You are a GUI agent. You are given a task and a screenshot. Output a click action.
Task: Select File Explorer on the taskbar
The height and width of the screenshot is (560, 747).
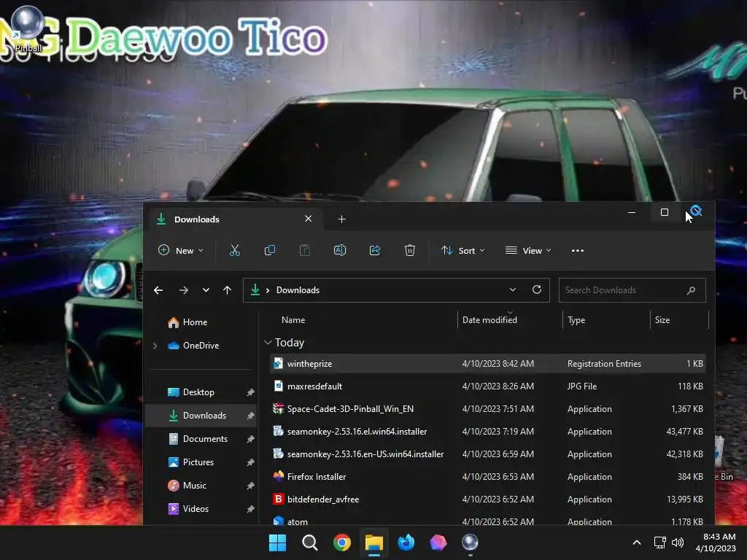click(x=374, y=542)
